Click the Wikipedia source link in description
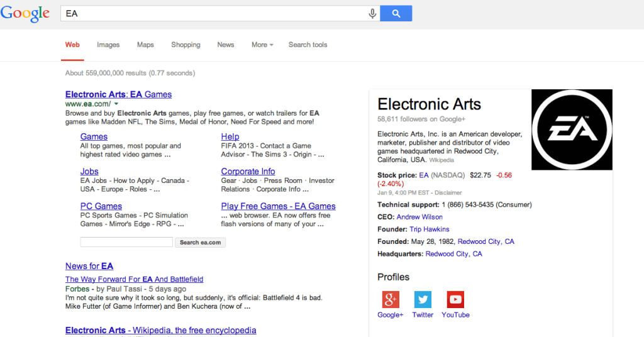 click(x=441, y=160)
